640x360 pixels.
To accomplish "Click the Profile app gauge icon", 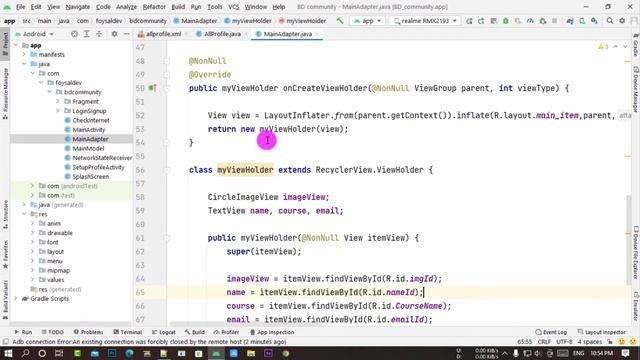I will pyautogui.click(x=530, y=21).
